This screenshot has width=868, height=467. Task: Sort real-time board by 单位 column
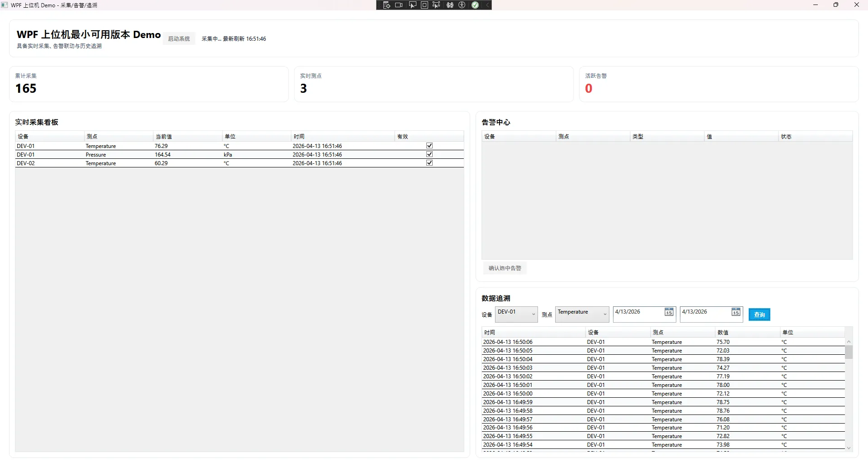257,136
